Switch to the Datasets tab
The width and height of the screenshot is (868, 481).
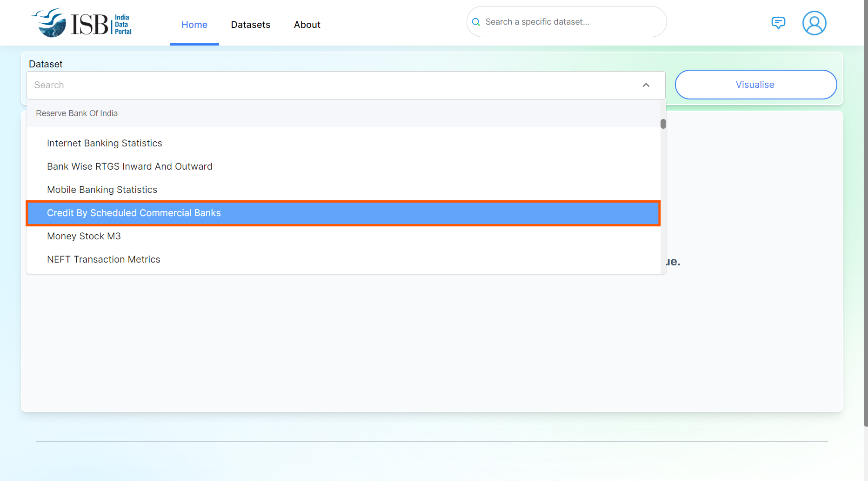(251, 25)
